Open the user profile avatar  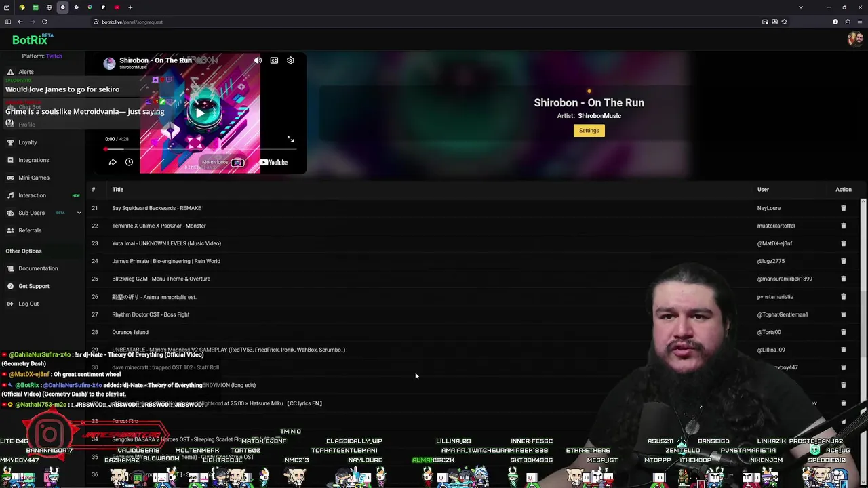click(854, 39)
